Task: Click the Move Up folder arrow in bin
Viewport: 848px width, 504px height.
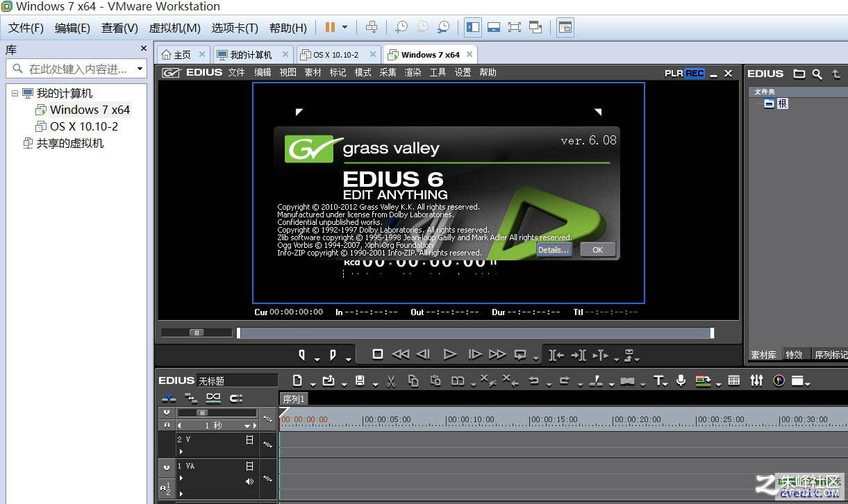Action: 836,74
